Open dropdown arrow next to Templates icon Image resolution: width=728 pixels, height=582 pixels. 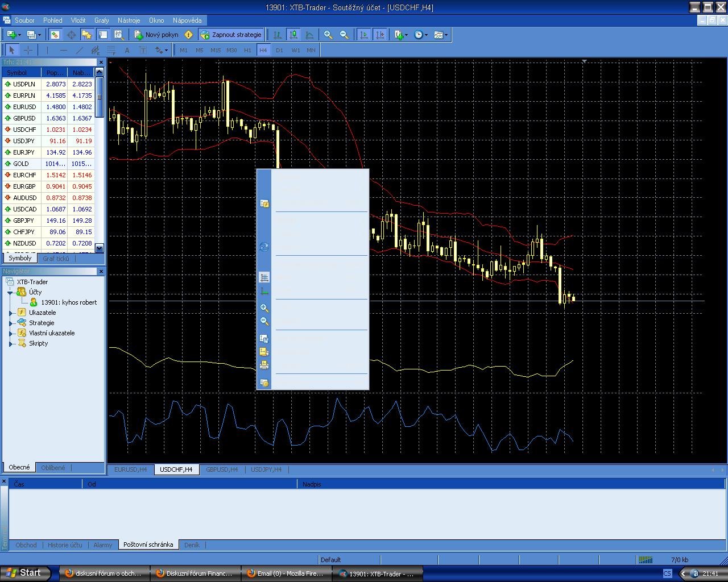point(446,35)
